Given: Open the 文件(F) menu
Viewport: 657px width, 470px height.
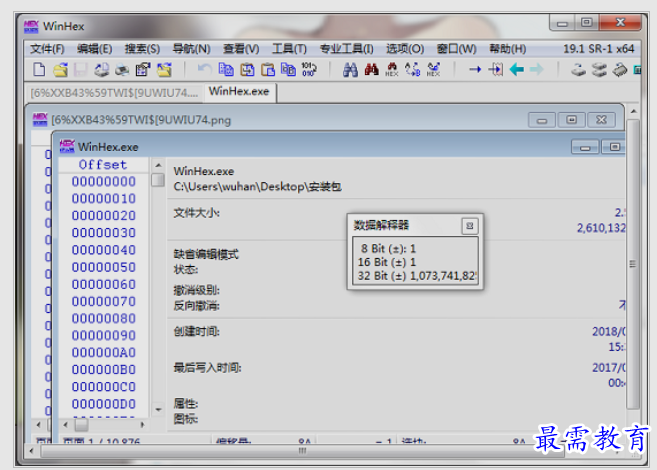Looking at the screenshot, I should pyautogui.click(x=47, y=49).
